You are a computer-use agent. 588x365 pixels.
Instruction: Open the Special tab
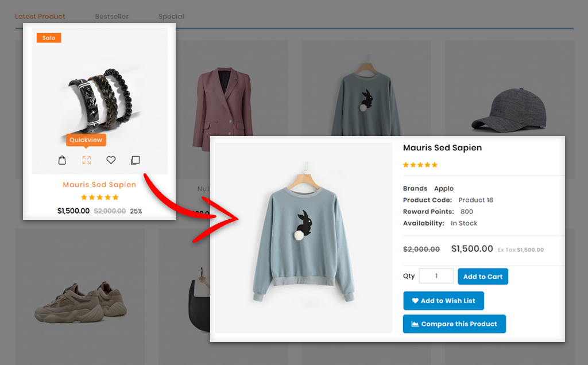pyautogui.click(x=171, y=17)
